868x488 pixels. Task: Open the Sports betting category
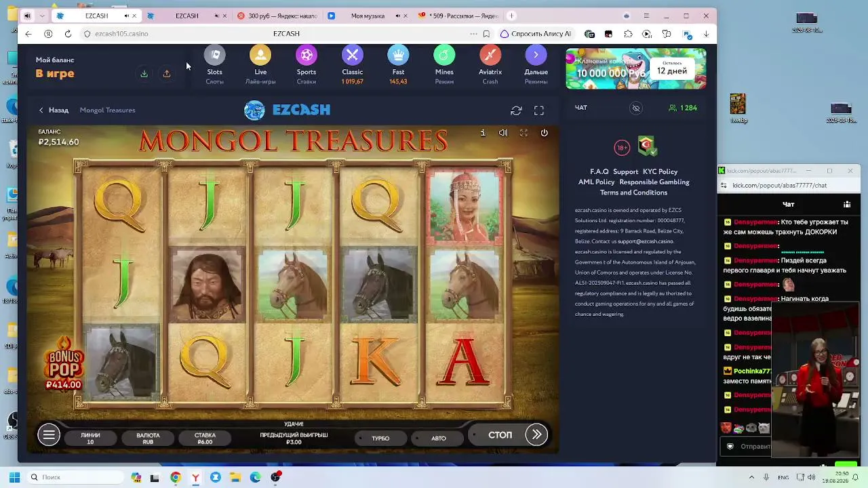[x=307, y=55]
